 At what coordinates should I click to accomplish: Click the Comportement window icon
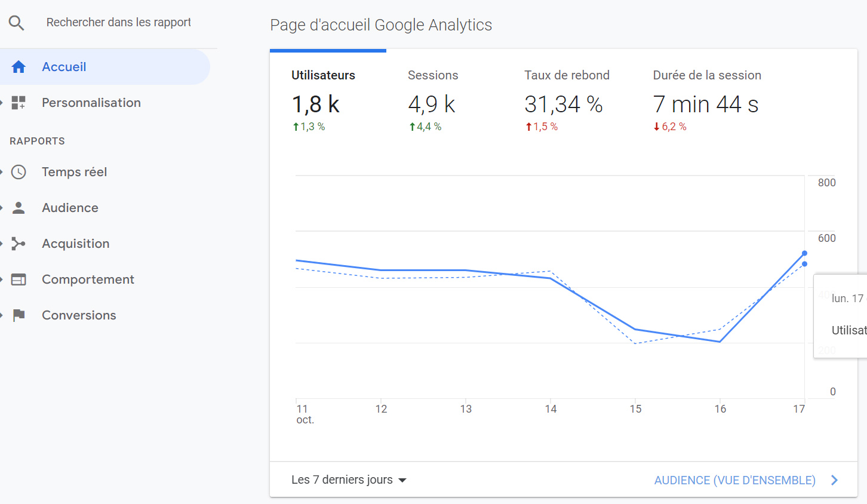coord(19,279)
